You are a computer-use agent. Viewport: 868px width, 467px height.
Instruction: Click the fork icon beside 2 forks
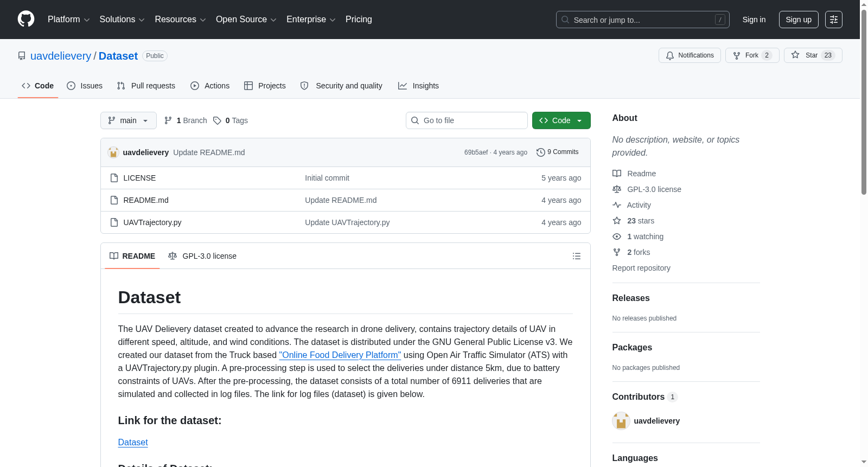pyautogui.click(x=617, y=252)
